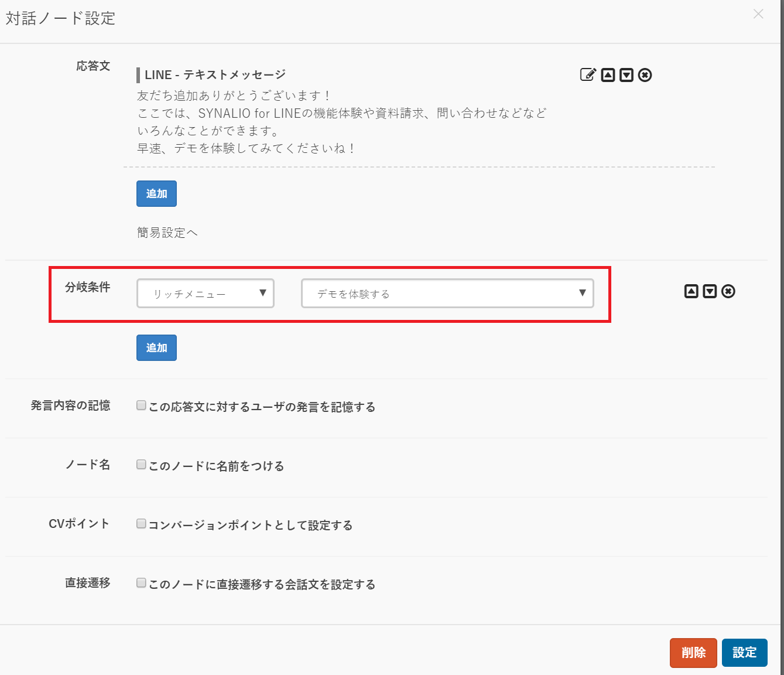This screenshot has width=784, height=675.
Task: Move the branch condition row down
Action: [x=710, y=291]
